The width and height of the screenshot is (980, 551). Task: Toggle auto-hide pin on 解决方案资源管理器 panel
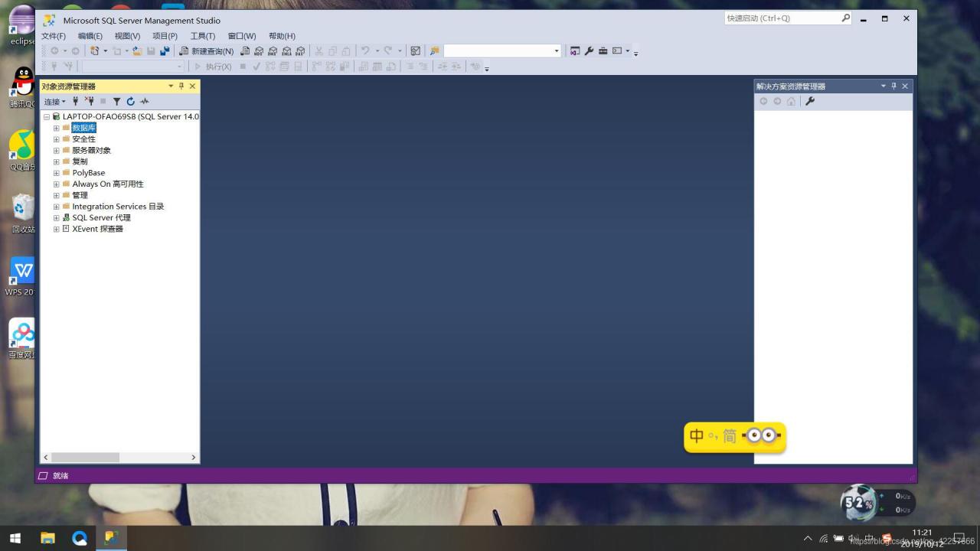tap(893, 86)
